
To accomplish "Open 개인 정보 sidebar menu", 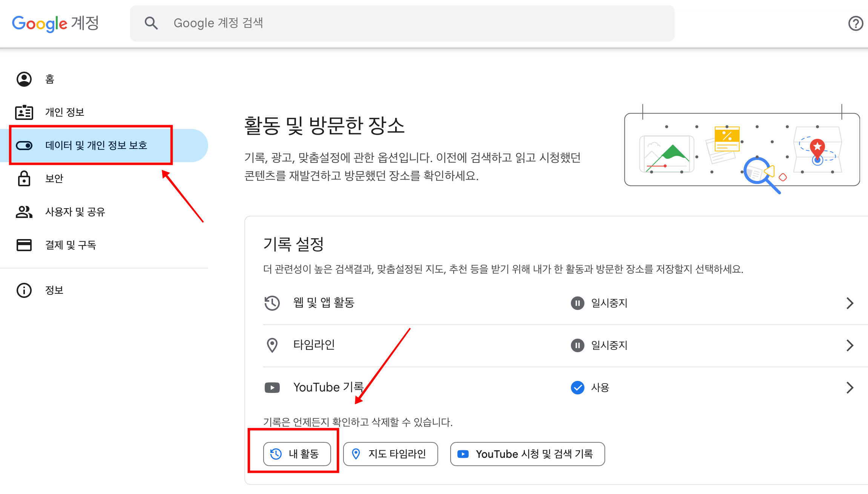I will click(64, 112).
